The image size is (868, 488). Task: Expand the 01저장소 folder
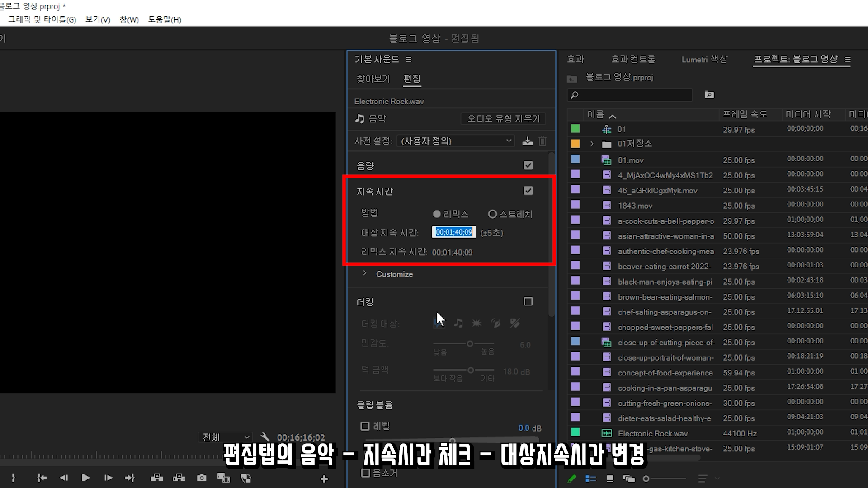tap(592, 144)
